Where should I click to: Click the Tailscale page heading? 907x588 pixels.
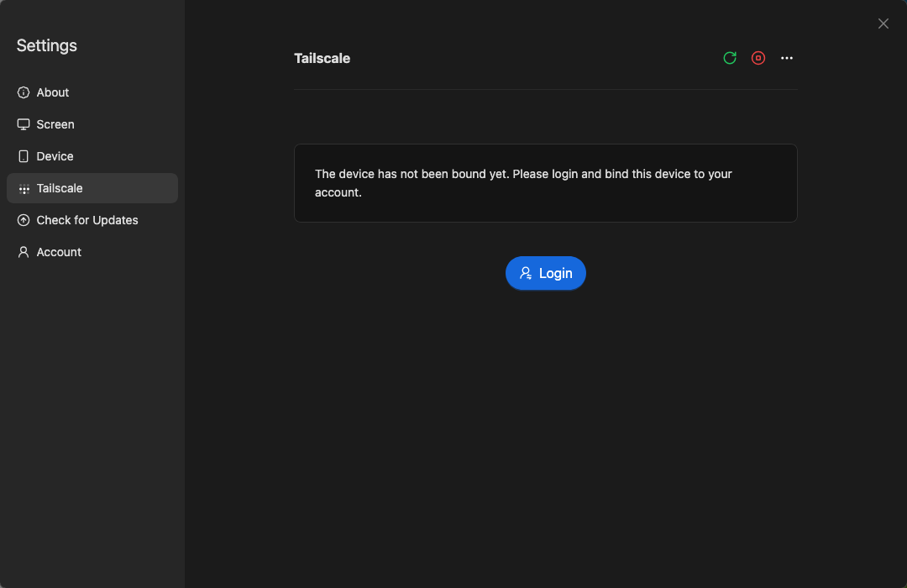(x=322, y=59)
